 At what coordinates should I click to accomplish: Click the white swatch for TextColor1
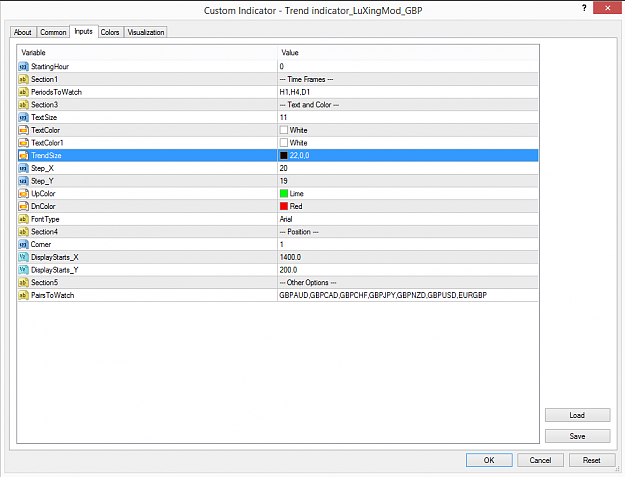point(284,143)
